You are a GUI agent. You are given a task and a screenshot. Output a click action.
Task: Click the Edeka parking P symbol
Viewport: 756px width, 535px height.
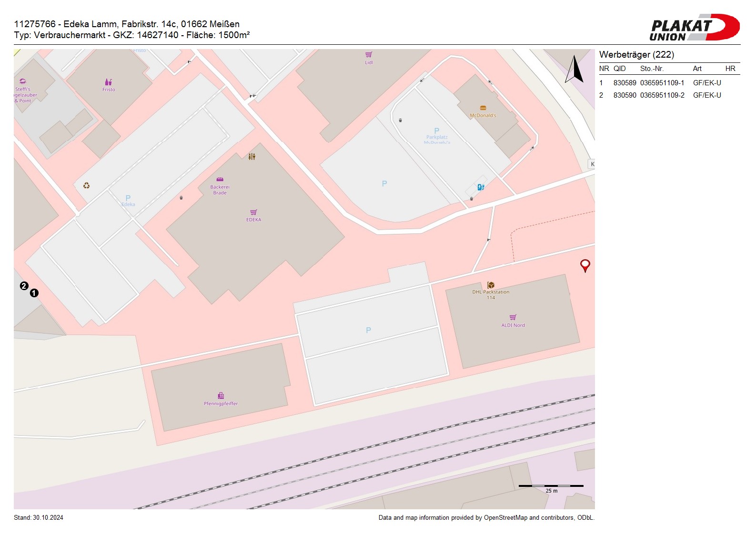128,198
